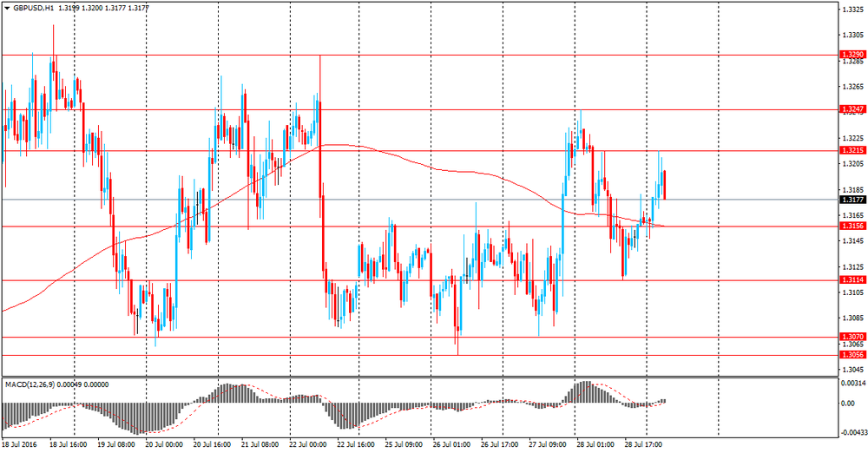868x453 pixels.
Task: Select the red 1.3156 price level label
Action: 852,226
